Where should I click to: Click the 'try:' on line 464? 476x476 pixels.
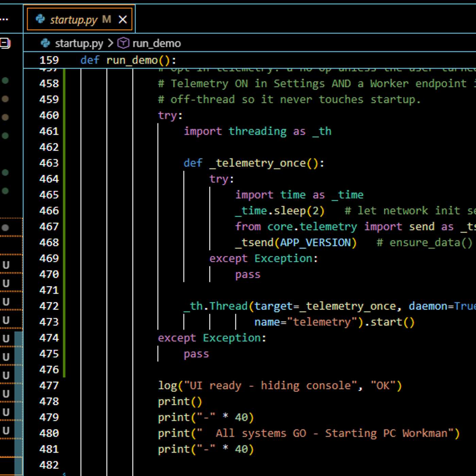tap(222, 179)
